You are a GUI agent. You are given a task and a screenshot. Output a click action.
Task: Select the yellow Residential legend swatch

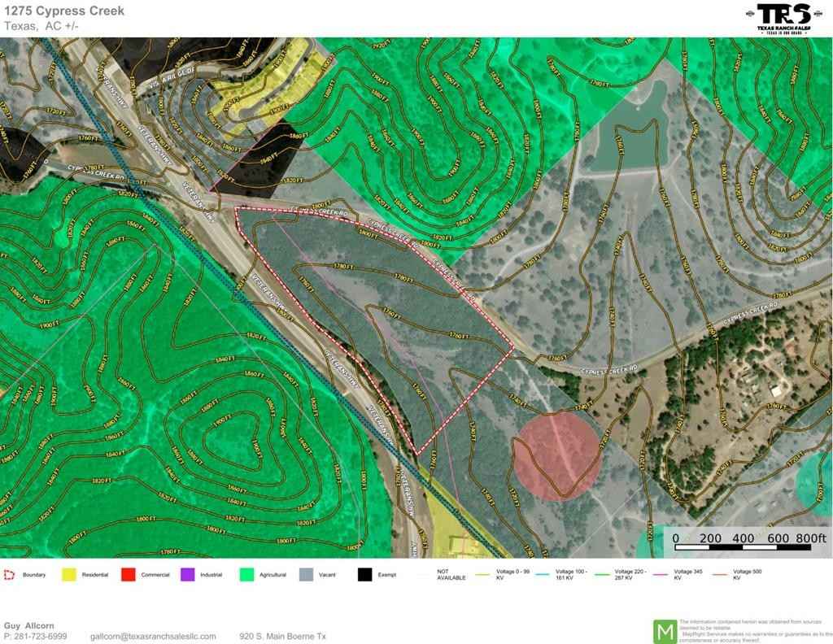68,575
